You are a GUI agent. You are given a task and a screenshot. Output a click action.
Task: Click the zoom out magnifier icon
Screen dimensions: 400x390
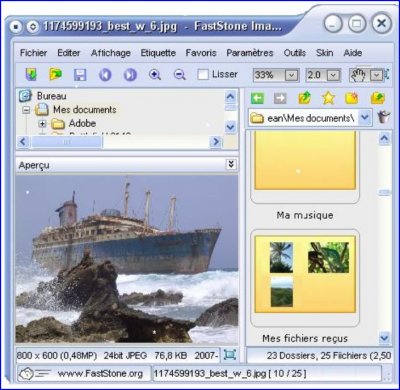(x=180, y=75)
